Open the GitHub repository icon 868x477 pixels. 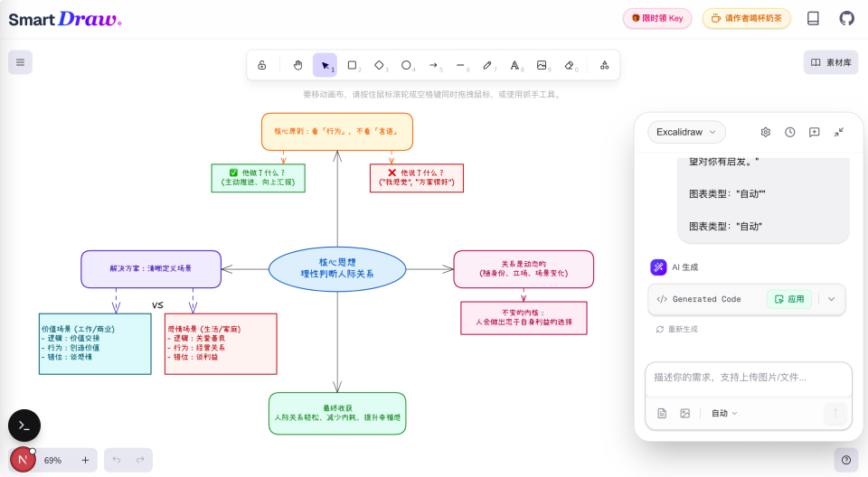[846, 18]
